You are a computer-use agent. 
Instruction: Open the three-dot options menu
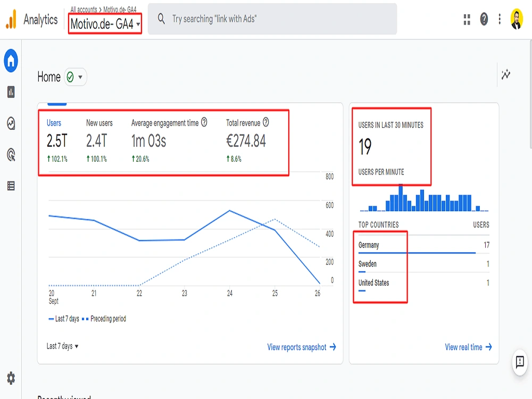[499, 19]
